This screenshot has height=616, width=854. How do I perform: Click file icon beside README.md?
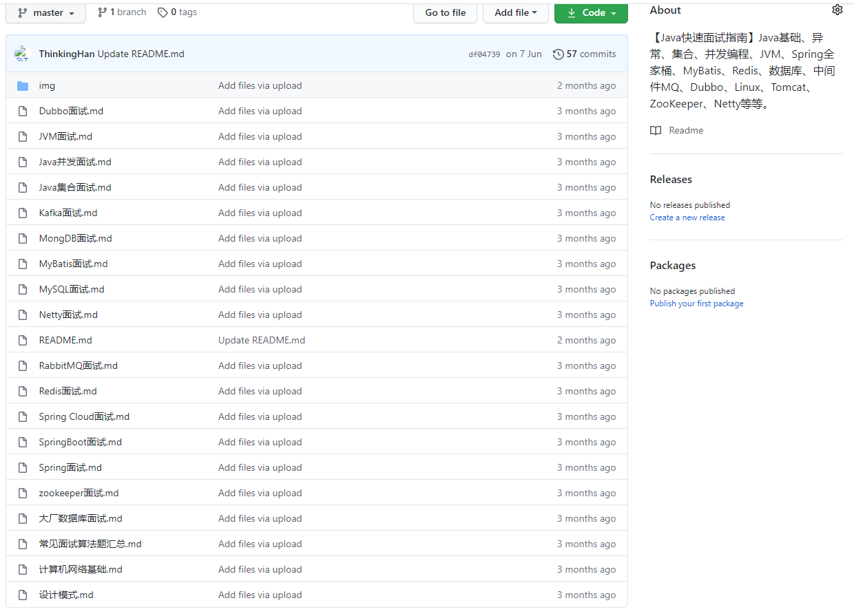tap(23, 340)
